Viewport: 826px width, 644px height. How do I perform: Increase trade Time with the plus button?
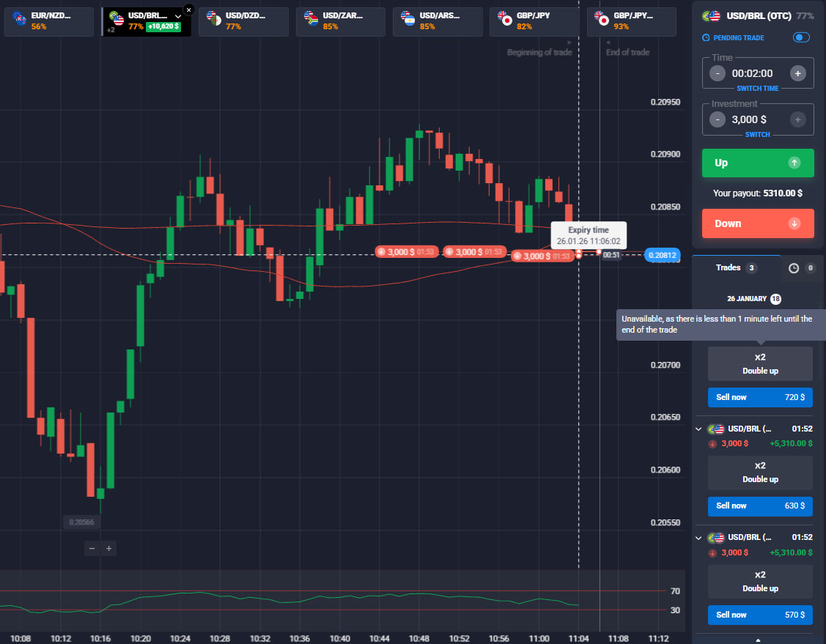pyautogui.click(x=798, y=73)
